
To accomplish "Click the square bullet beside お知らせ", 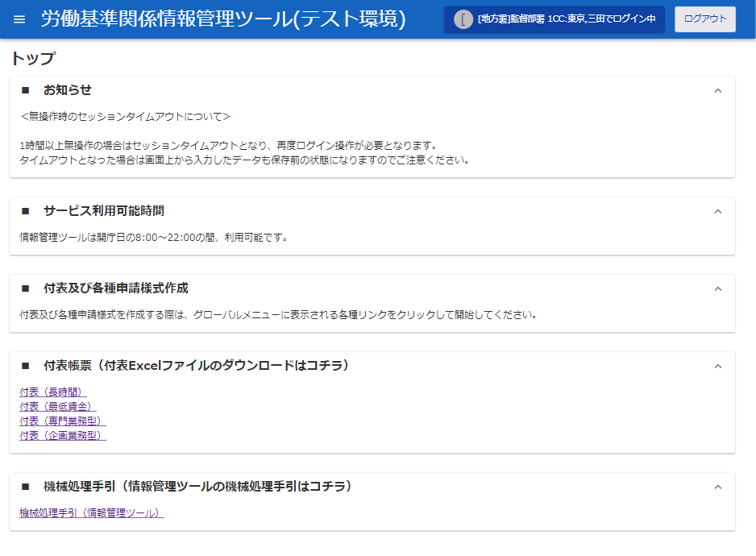I will (25, 90).
